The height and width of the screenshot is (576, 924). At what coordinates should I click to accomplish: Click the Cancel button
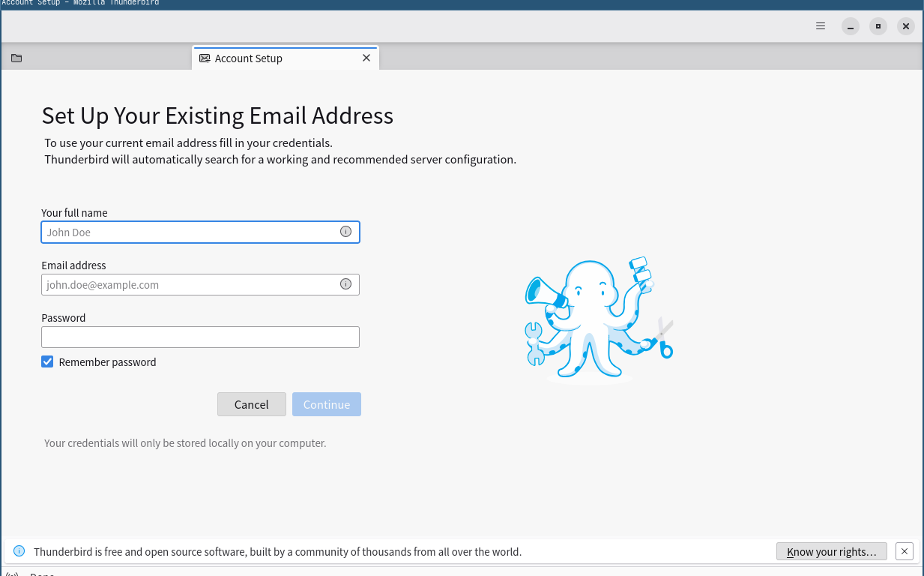tap(252, 404)
